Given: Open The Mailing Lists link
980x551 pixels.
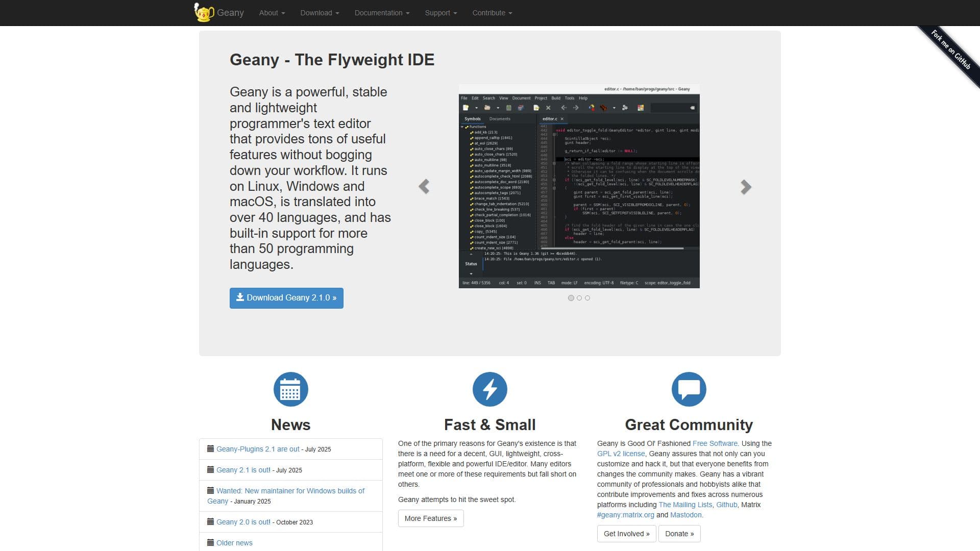Looking at the screenshot, I should (685, 505).
